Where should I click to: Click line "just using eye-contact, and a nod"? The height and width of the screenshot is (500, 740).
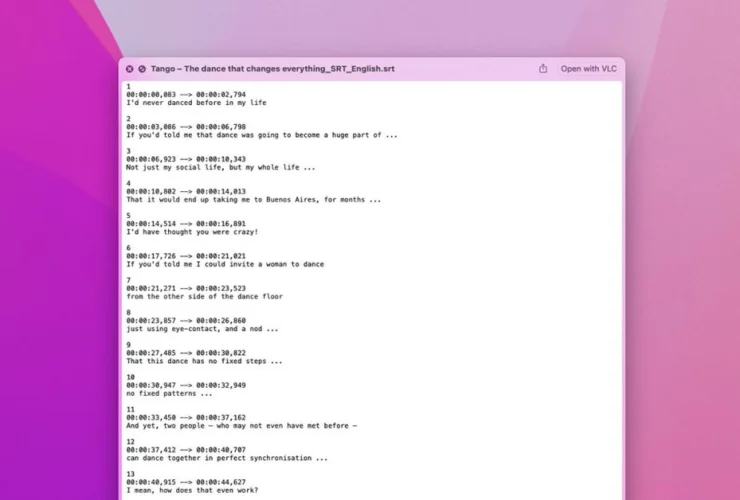(202, 329)
